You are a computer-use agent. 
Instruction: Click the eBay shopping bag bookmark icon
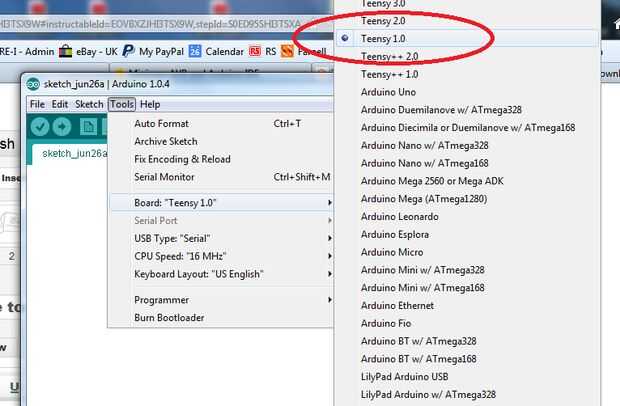(66, 51)
